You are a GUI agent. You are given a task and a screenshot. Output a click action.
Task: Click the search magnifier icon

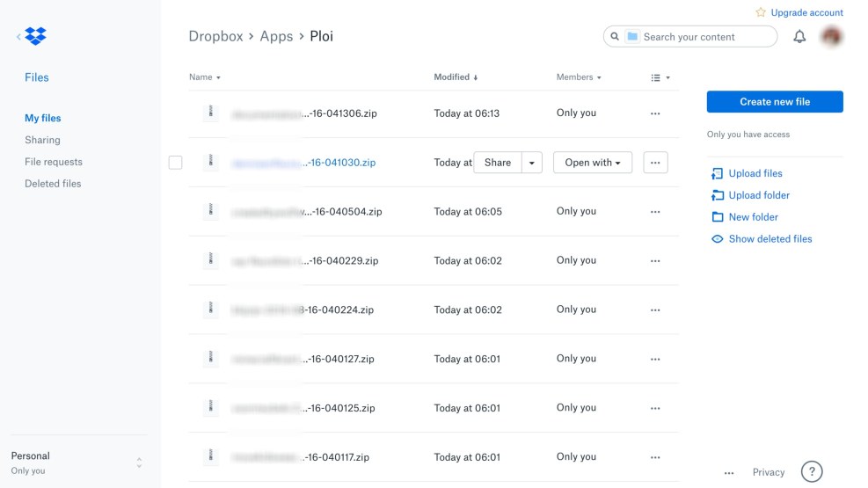click(x=615, y=37)
